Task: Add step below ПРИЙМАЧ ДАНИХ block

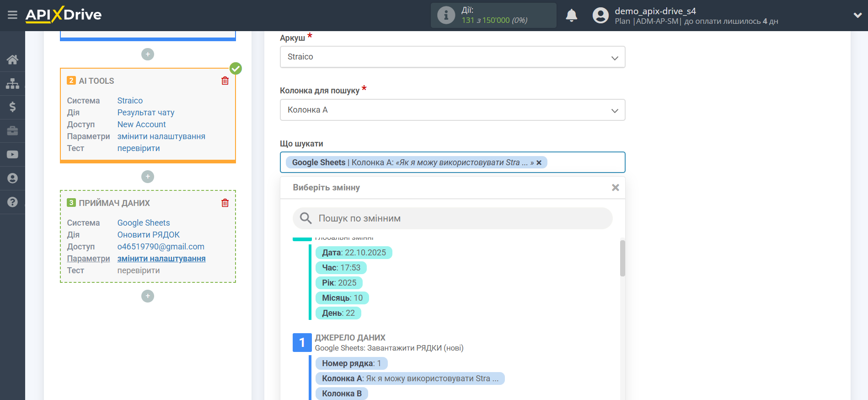Action: (148, 297)
